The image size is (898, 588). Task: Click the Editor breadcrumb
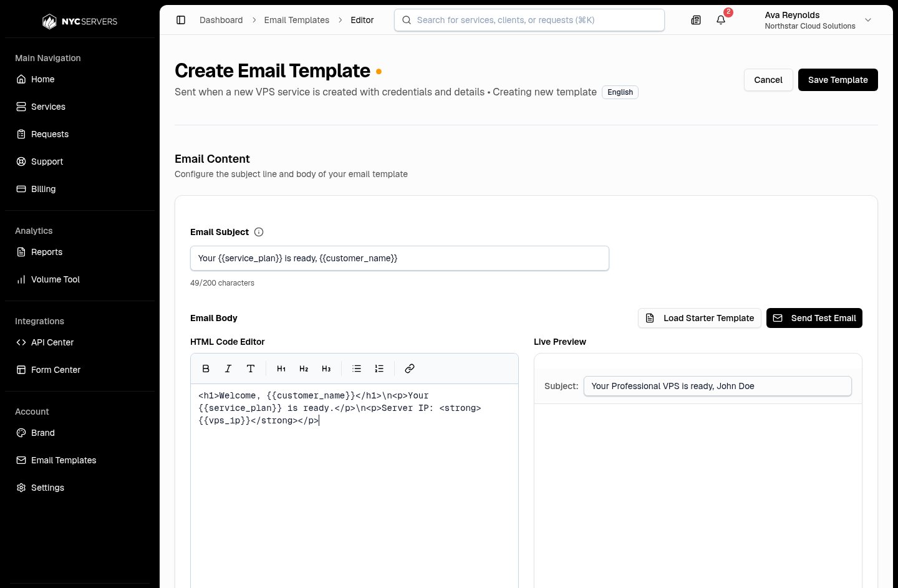pyautogui.click(x=362, y=20)
